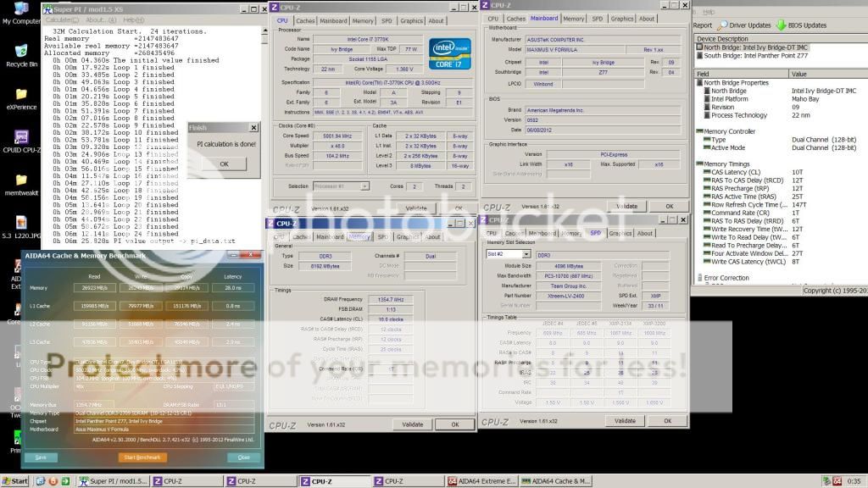868x488 pixels.
Task: Click Save in AIDA64 Cache & Memory Benchmark
Action: [x=41, y=457]
